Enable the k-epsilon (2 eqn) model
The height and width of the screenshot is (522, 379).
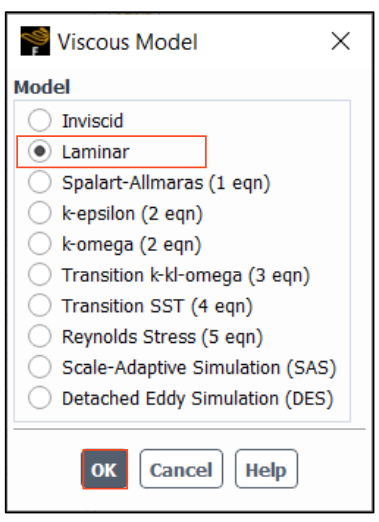point(40,213)
